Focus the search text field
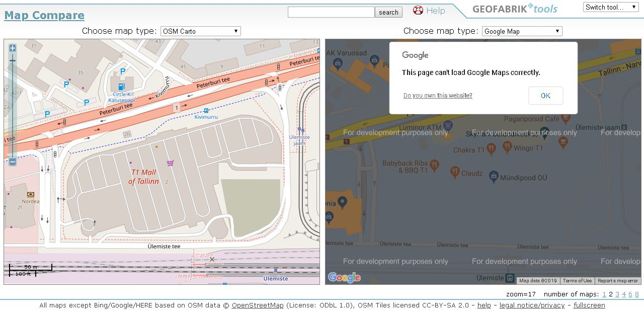The width and height of the screenshot is (644, 311). pyautogui.click(x=331, y=12)
